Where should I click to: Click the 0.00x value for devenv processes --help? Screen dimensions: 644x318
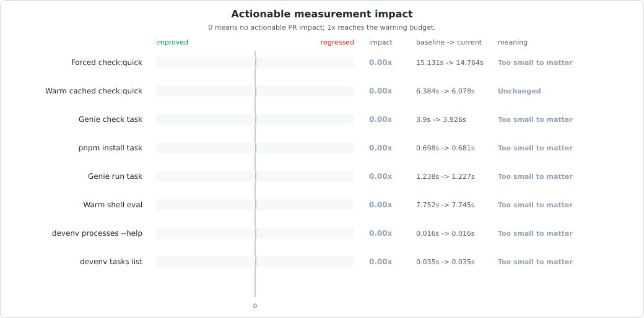point(381,233)
